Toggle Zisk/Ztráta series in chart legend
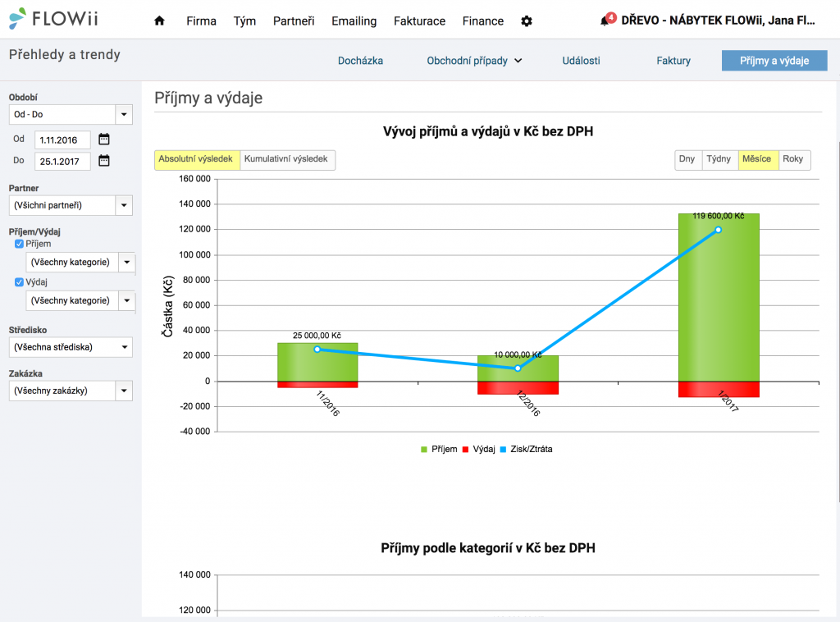The image size is (840, 622). point(526,449)
